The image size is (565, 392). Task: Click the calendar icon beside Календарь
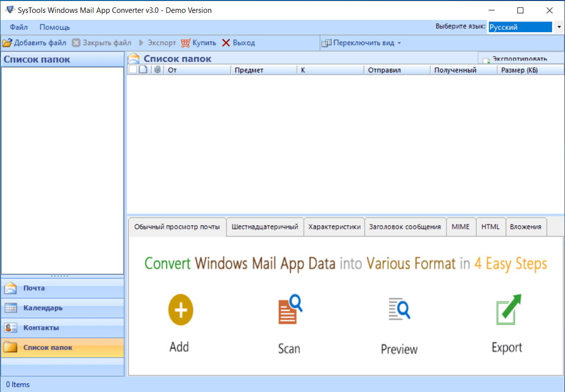[x=11, y=308]
